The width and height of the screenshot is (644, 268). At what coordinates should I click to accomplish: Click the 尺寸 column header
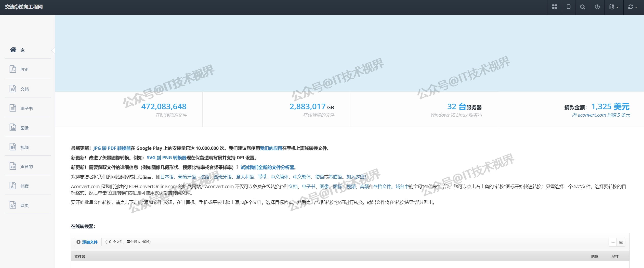[x=615, y=257]
